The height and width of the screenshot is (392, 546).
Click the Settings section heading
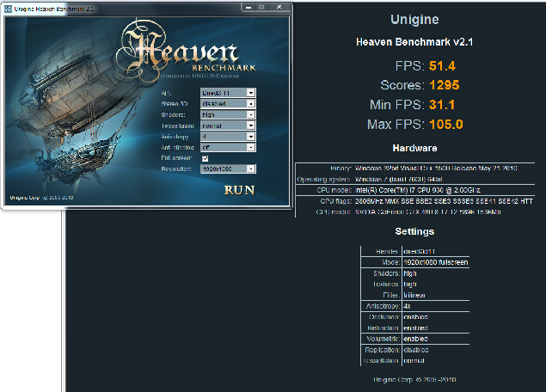pyautogui.click(x=414, y=231)
